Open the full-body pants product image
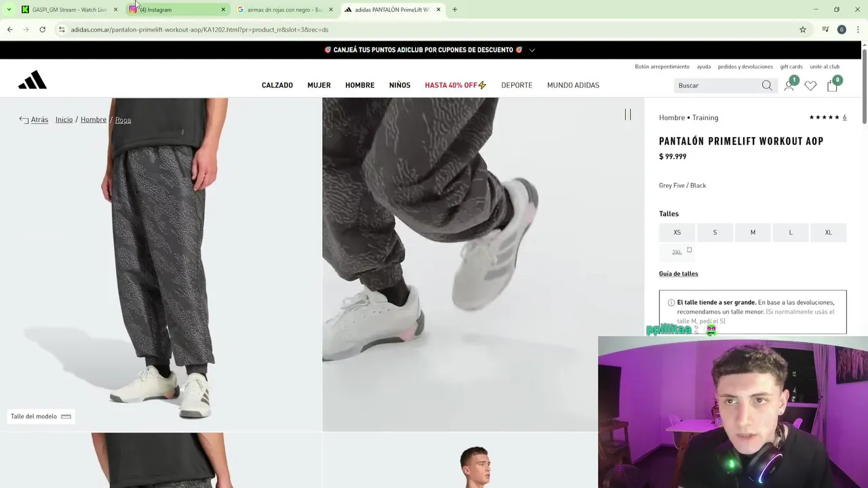This screenshot has width=868, height=488. (160, 264)
